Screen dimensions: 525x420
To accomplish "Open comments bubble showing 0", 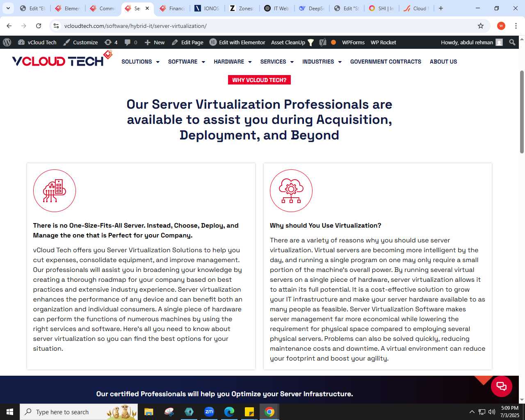I will click(x=131, y=42).
